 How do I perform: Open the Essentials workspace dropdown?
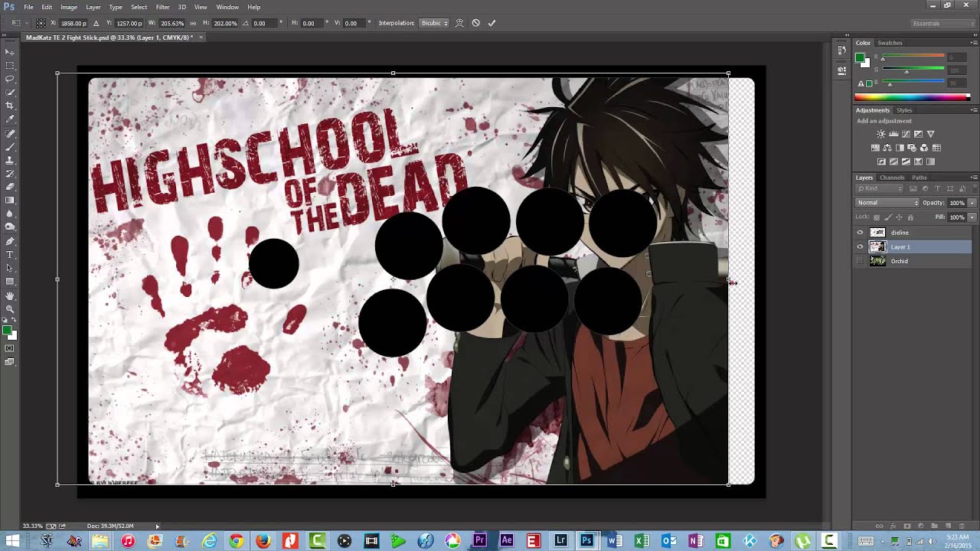click(943, 24)
